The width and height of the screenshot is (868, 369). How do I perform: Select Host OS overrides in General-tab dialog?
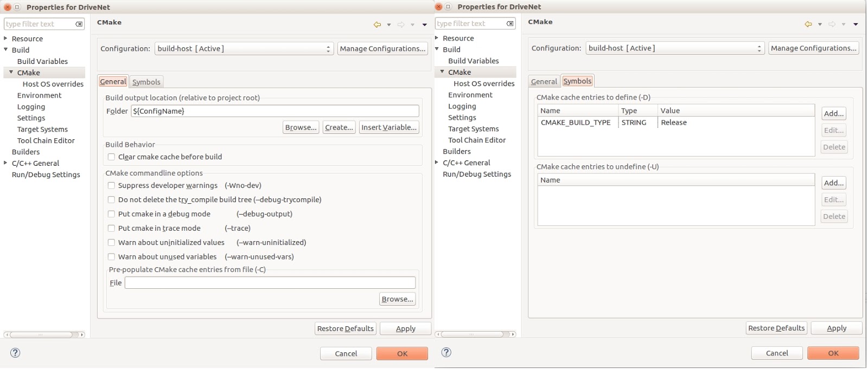[53, 84]
